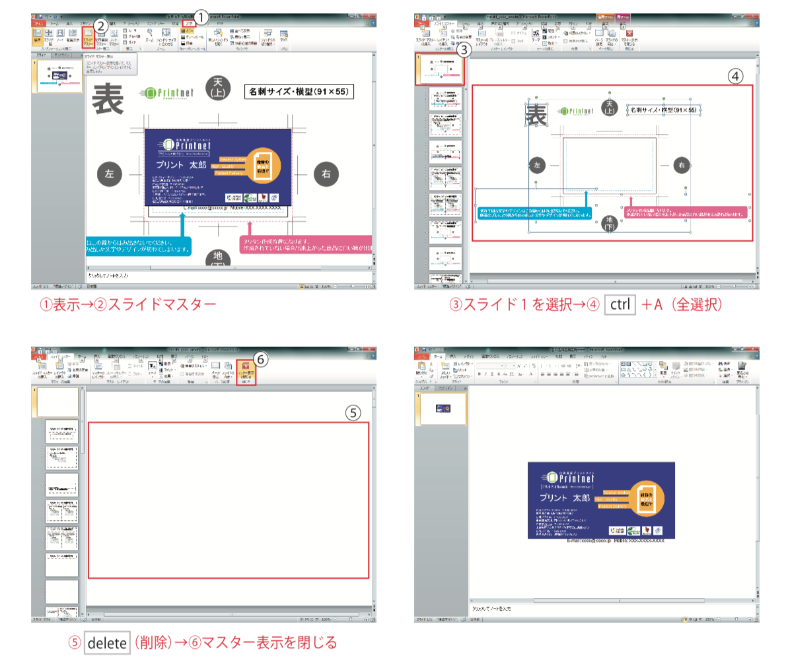
Task: Open デザイン (Design) tab, bottom-right window
Action: coord(469,356)
